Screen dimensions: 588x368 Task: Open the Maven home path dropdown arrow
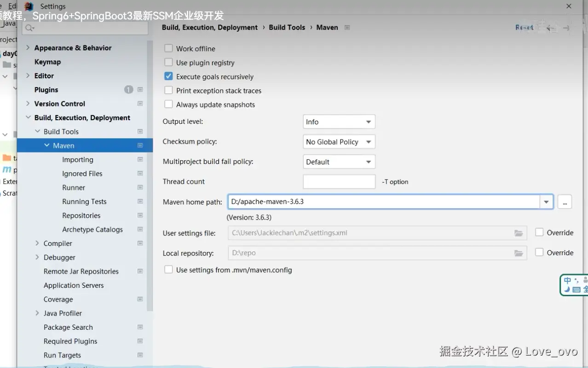coord(547,202)
